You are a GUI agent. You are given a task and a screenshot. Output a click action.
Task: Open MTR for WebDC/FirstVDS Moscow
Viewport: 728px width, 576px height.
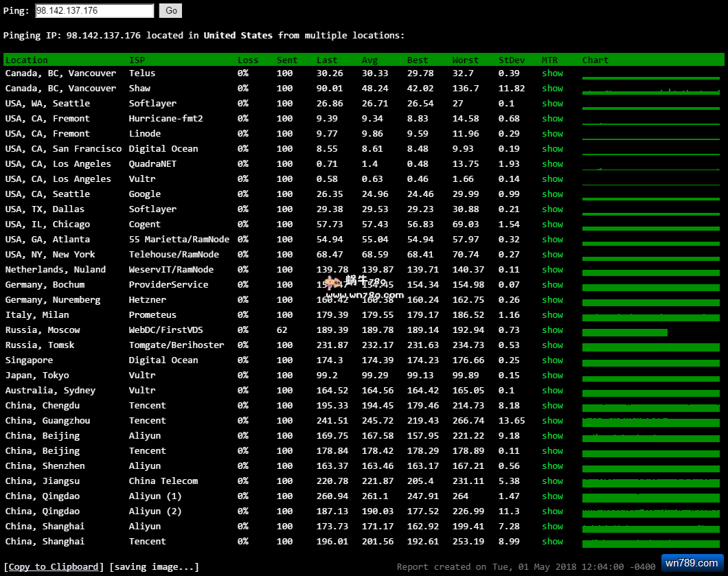click(552, 330)
